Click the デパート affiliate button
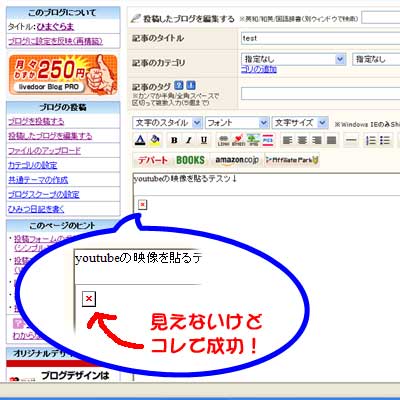The width and height of the screenshot is (400, 400). click(x=153, y=160)
